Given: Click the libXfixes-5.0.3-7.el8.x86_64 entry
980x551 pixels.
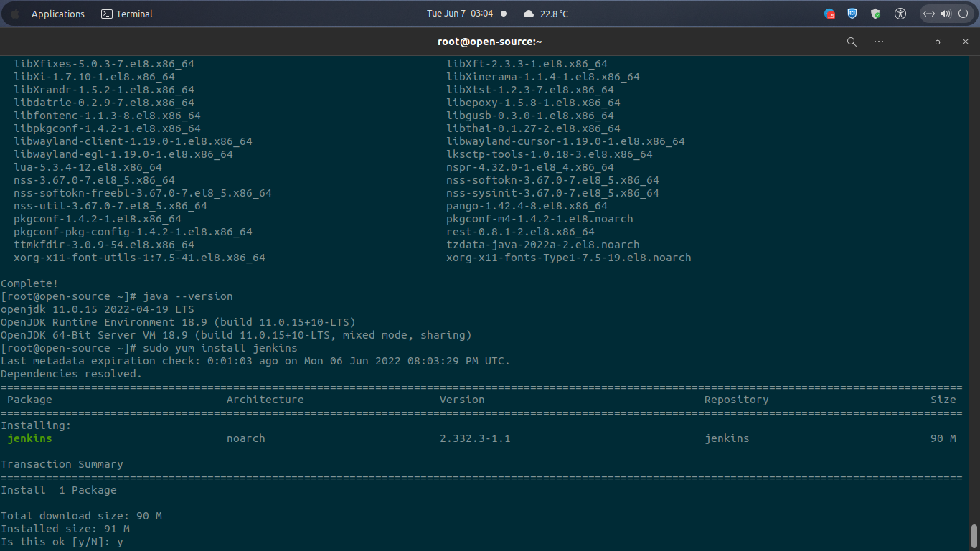Looking at the screenshot, I should (x=104, y=64).
